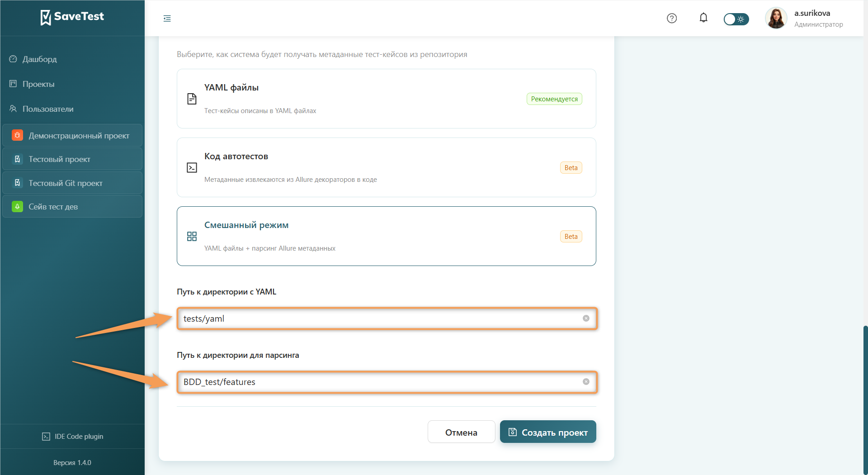The image size is (868, 475).
Task: Click Тестовый Git проект icon
Action: pos(17,183)
